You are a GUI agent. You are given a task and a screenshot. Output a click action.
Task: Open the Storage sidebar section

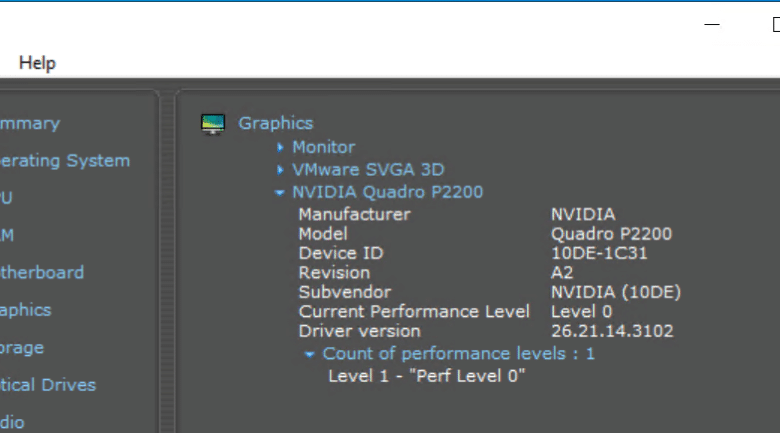click(22, 348)
